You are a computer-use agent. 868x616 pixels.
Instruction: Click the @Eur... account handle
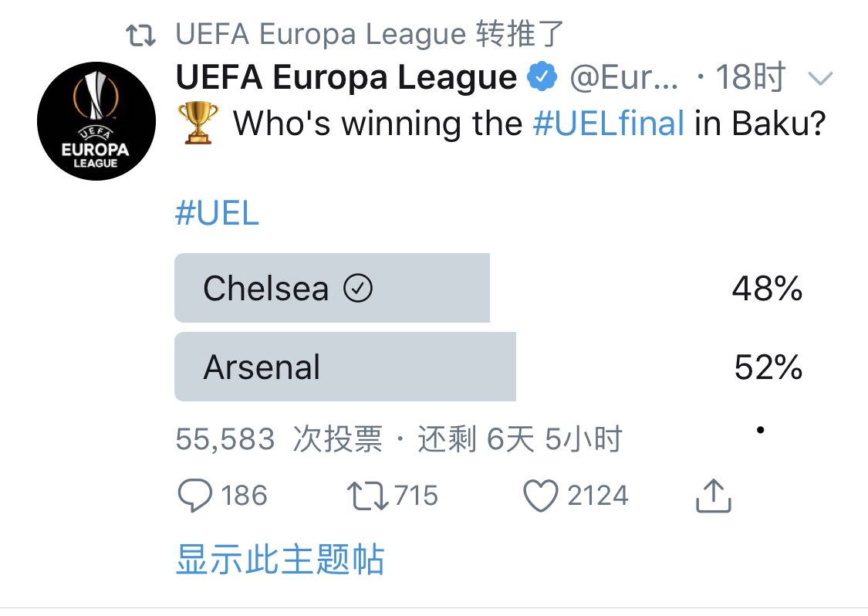click(623, 77)
